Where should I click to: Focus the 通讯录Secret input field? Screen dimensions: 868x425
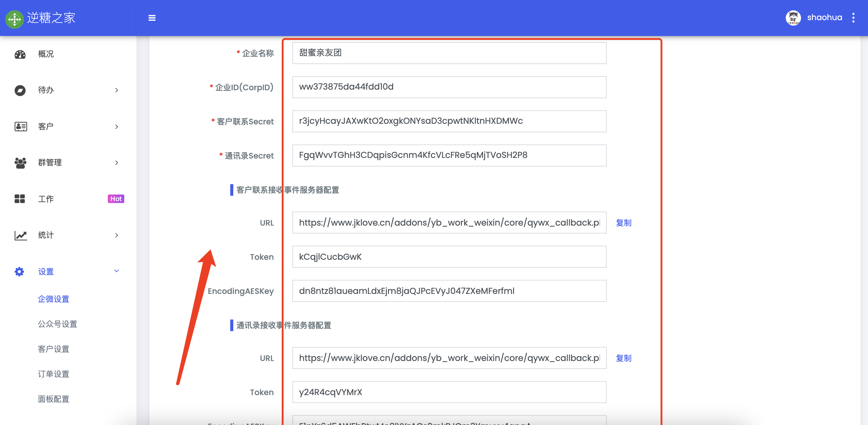pos(449,155)
